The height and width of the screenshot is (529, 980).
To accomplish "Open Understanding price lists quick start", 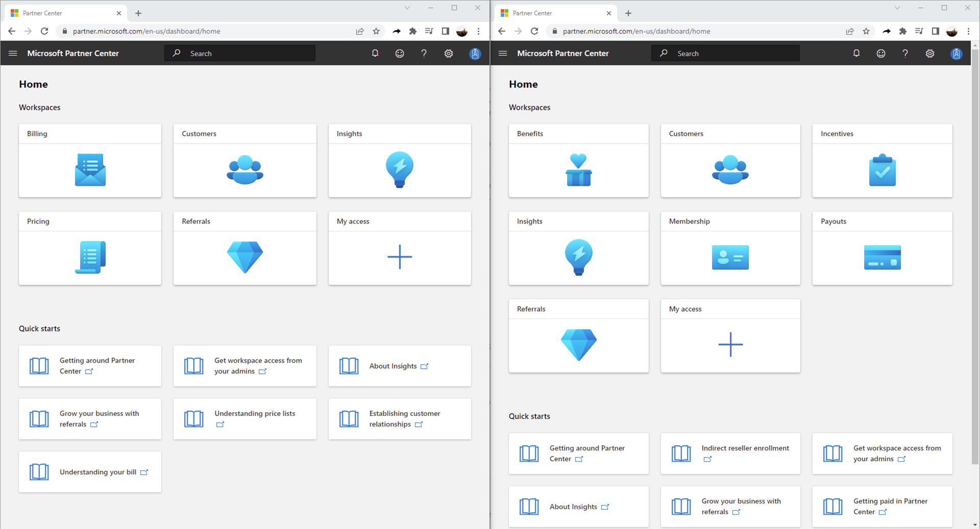I will tap(245, 419).
